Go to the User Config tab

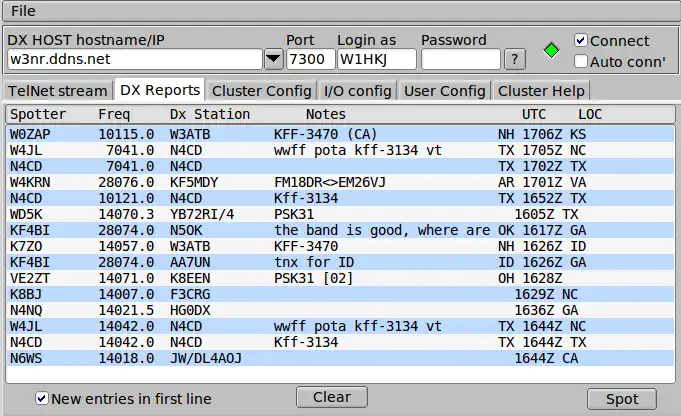pyautogui.click(x=444, y=90)
